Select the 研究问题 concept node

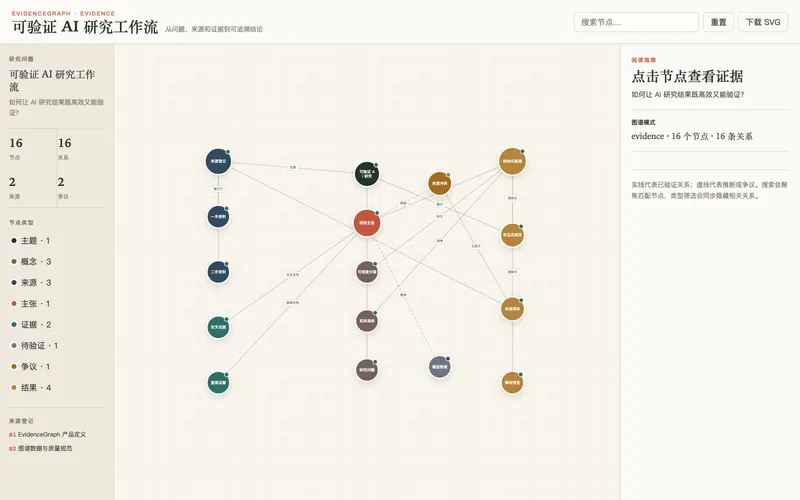pos(366,370)
